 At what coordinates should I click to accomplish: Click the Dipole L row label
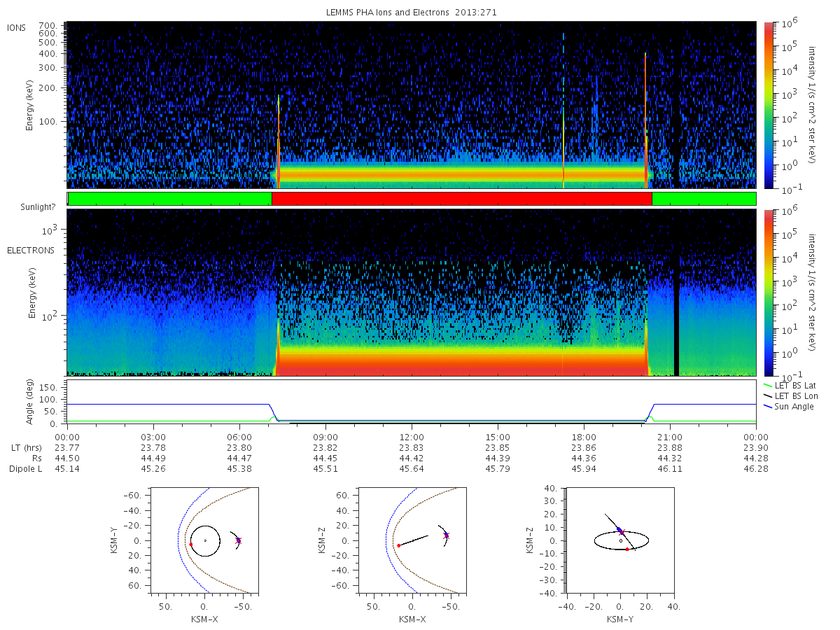(25, 469)
